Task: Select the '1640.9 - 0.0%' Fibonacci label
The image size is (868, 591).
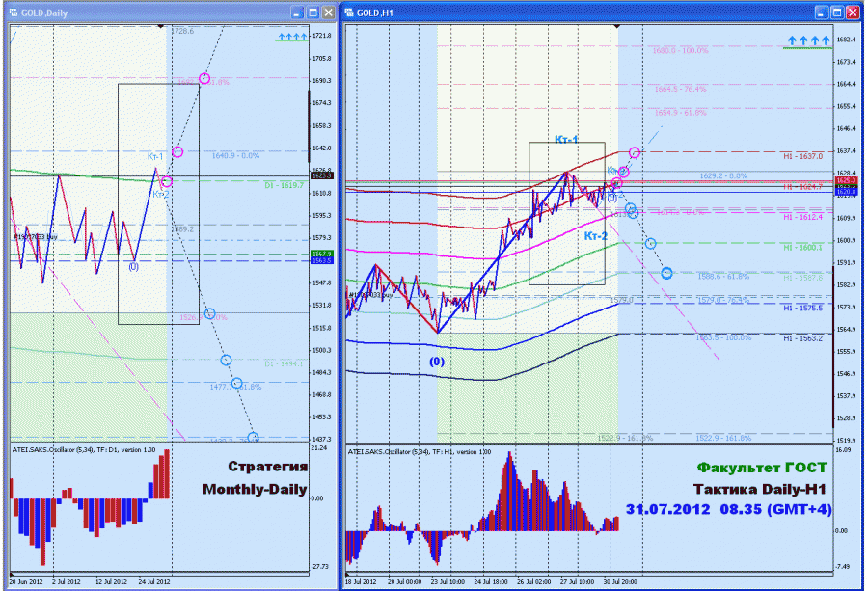Action: (235, 156)
